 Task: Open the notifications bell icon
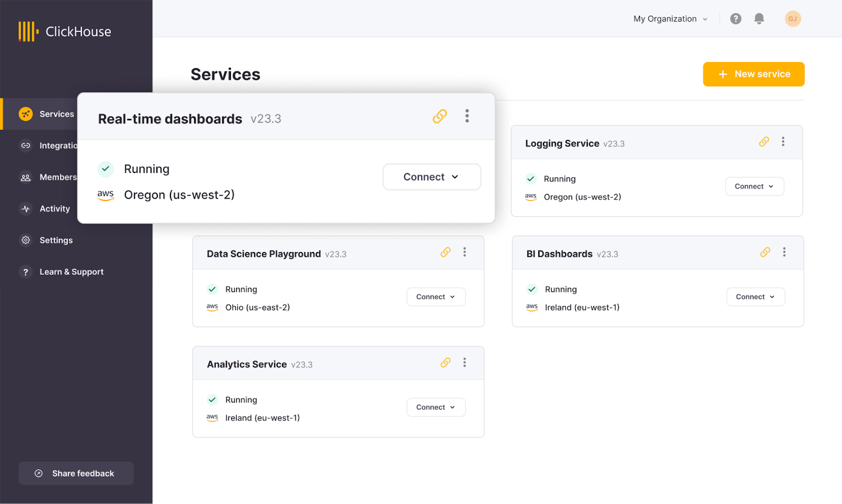pyautogui.click(x=759, y=18)
